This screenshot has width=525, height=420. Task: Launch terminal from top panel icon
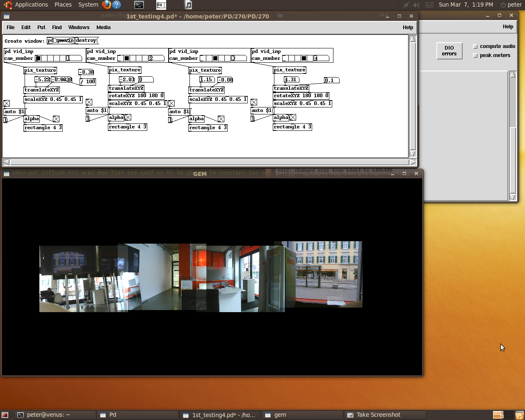tap(139, 5)
